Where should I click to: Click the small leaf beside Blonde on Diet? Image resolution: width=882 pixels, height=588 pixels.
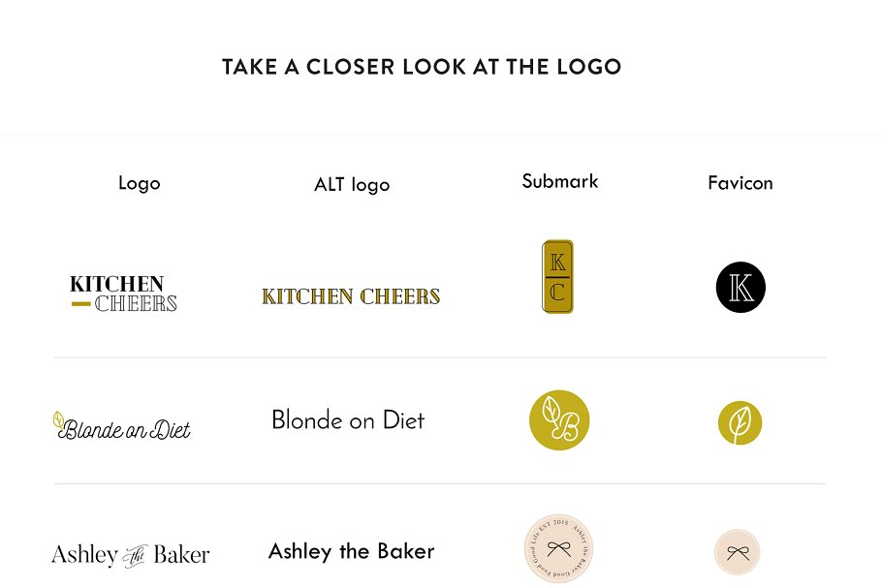coord(59,421)
